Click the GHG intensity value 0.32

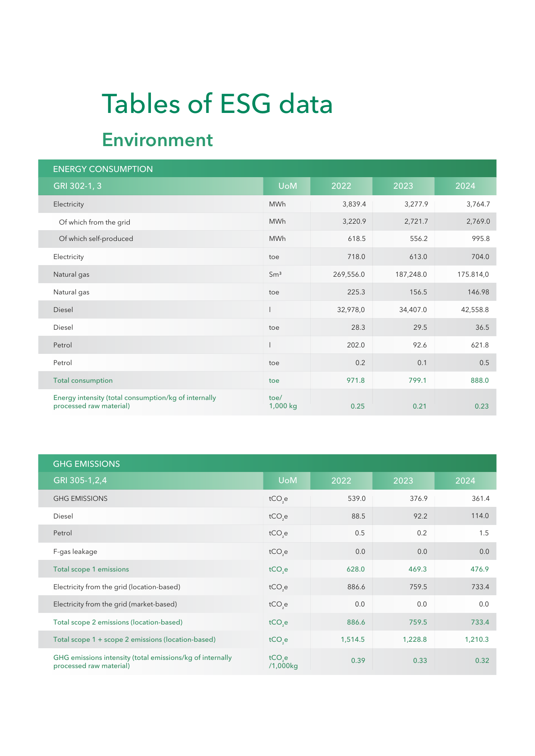pyautogui.click(x=482, y=660)
